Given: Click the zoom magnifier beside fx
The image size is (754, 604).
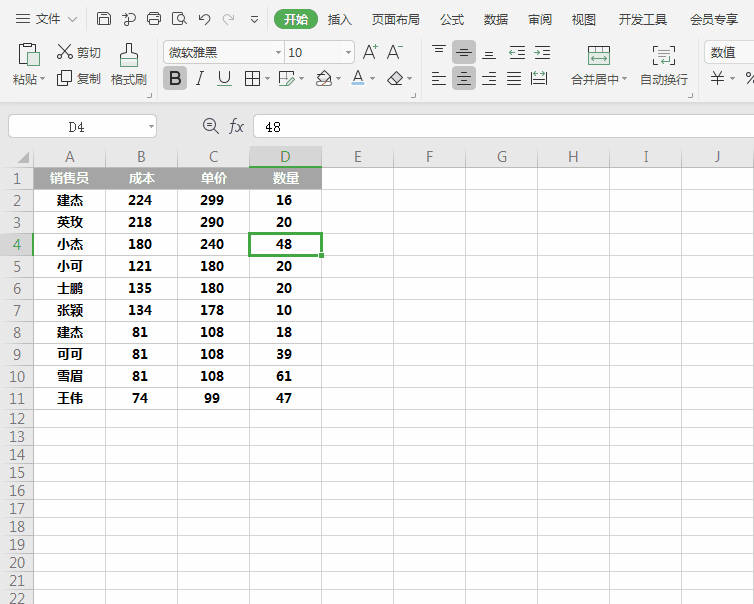Looking at the screenshot, I should pos(211,126).
